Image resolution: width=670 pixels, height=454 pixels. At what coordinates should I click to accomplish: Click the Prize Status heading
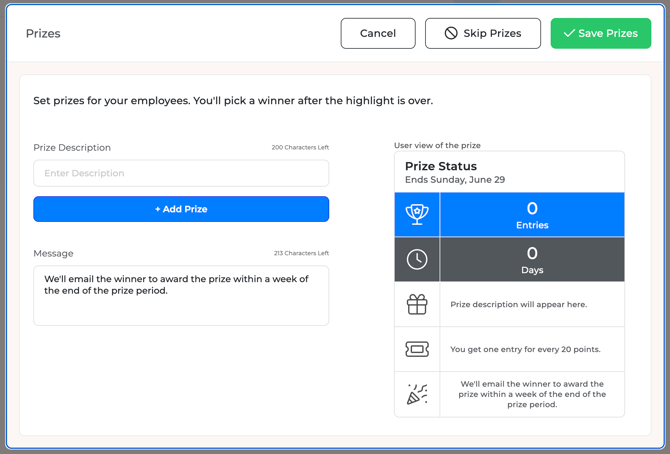pos(441,166)
